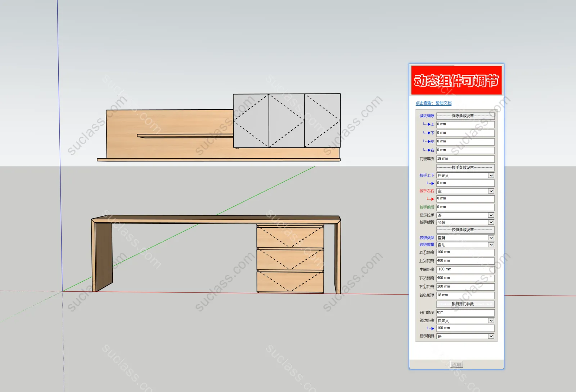Open the 铰链类型 dropdown showing 直臂
This screenshot has width=576, height=392.
(x=465, y=238)
